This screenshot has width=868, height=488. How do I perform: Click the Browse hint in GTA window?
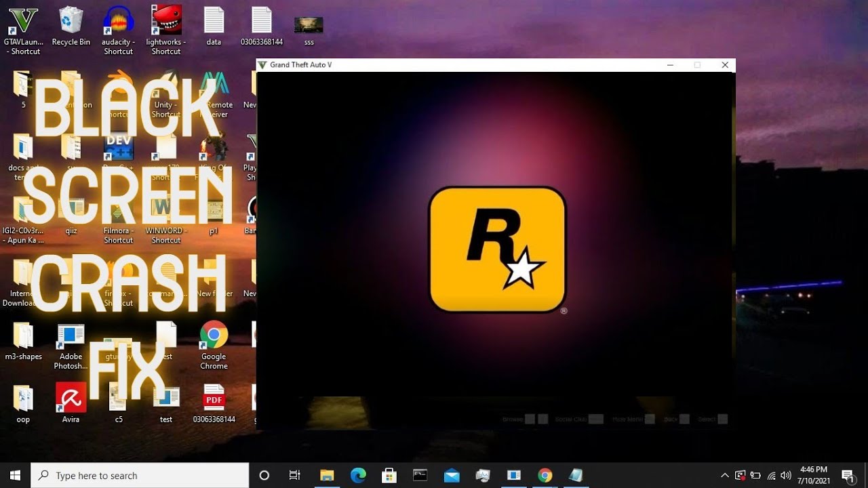(x=525, y=420)
